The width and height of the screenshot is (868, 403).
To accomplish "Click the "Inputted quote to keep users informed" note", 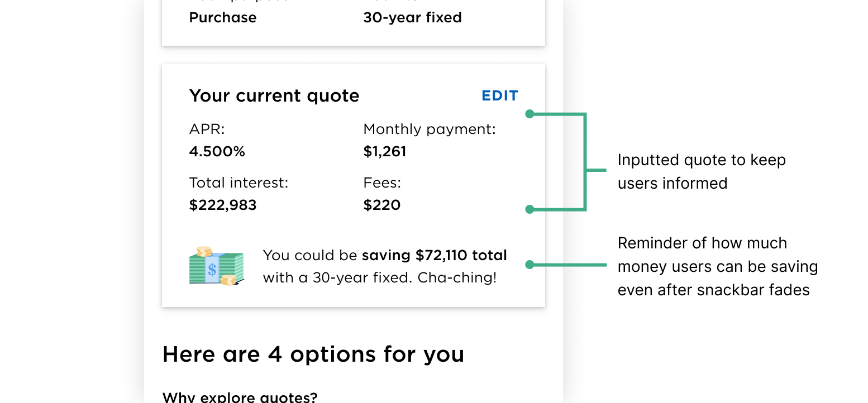I will point(702,171).
